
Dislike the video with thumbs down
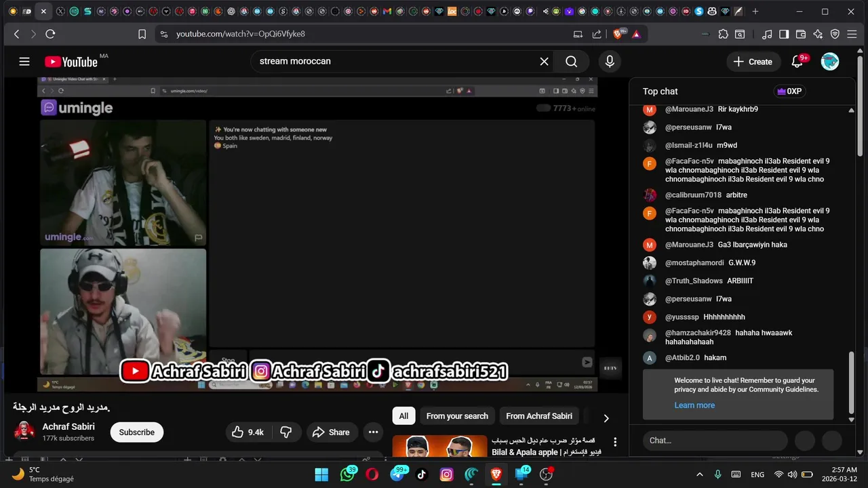point(286,432)
